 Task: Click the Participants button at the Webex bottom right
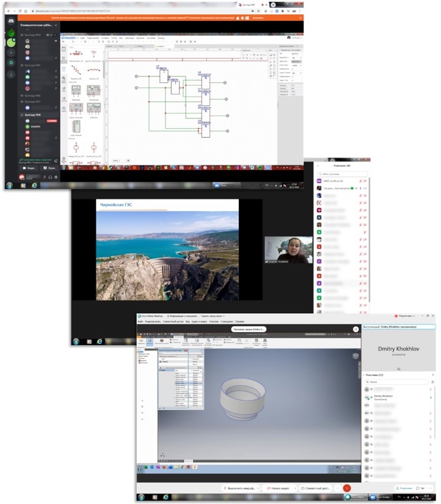pos(404,488)
